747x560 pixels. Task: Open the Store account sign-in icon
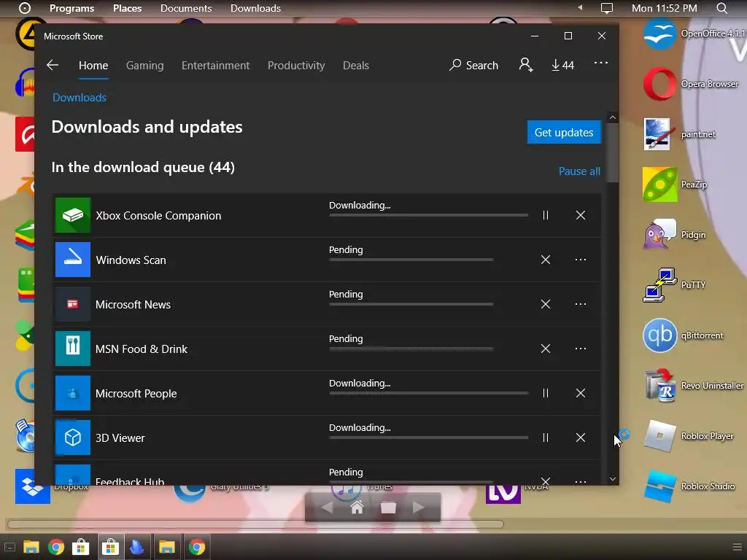point(526,65)
